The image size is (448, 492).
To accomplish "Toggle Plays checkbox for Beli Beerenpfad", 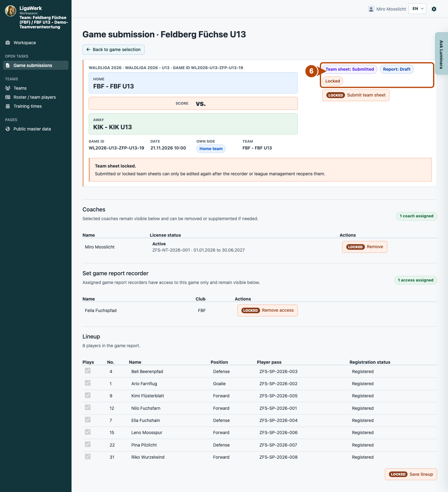I will coord(88,371).
